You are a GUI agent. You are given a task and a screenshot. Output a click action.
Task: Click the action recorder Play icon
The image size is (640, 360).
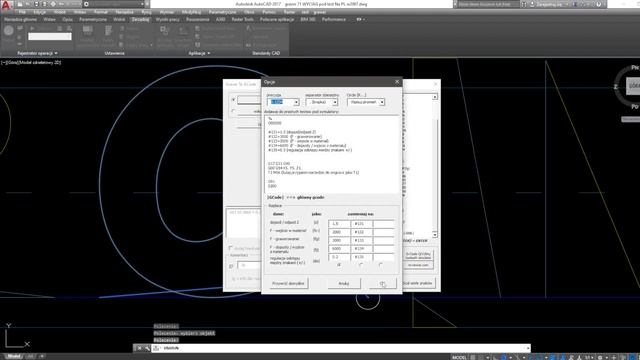[x=32, y=29]
